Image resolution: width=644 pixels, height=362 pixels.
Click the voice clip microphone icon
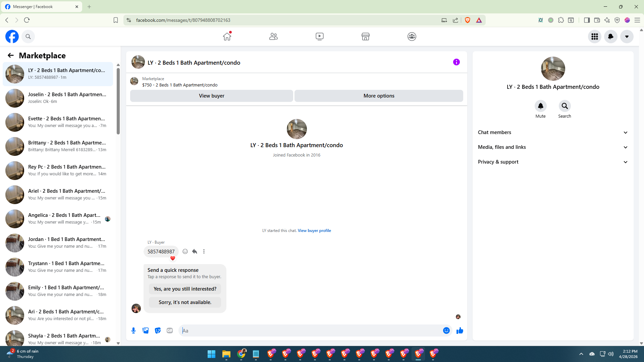coord(133,330)
